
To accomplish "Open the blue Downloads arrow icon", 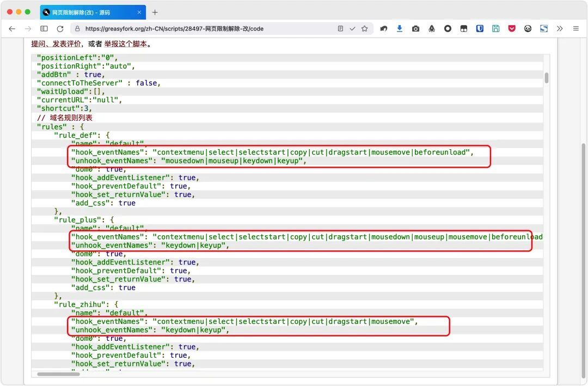I will point(400,28).
